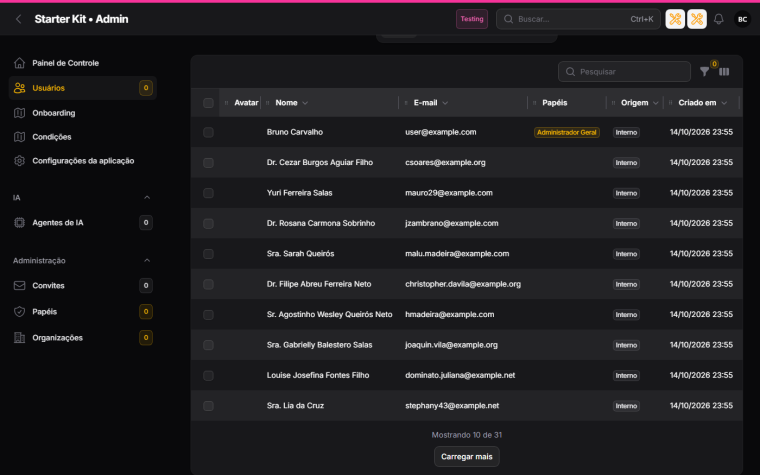Click the Origem column drag handle

coord(613,103)
